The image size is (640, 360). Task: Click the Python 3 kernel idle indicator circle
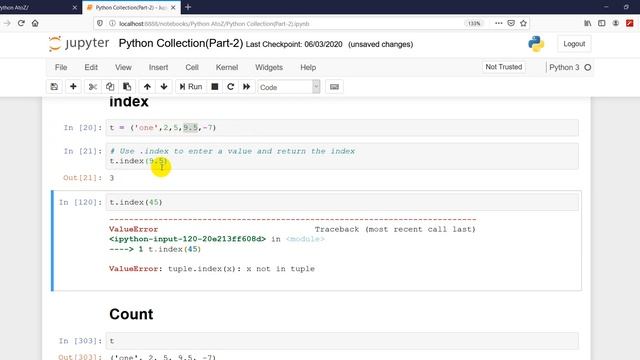coord(587,67)
